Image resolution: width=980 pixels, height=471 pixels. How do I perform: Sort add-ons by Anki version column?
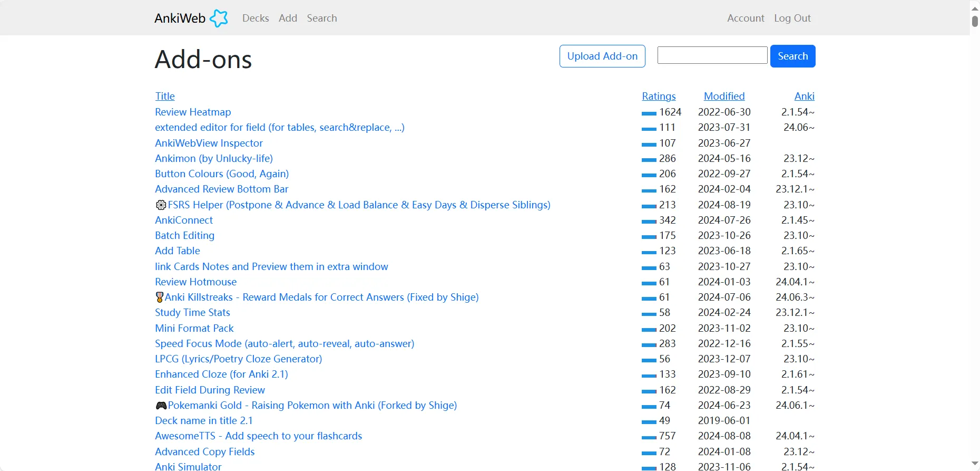[804, 96]
